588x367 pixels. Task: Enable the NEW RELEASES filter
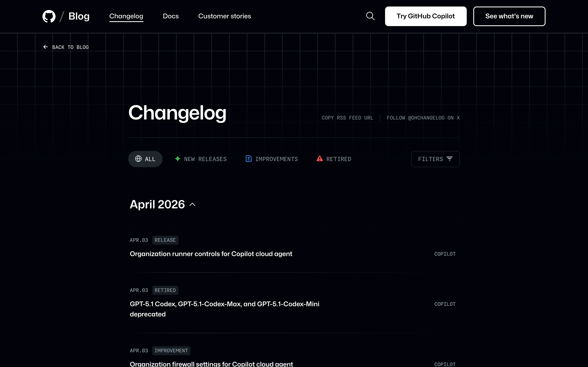200,159
